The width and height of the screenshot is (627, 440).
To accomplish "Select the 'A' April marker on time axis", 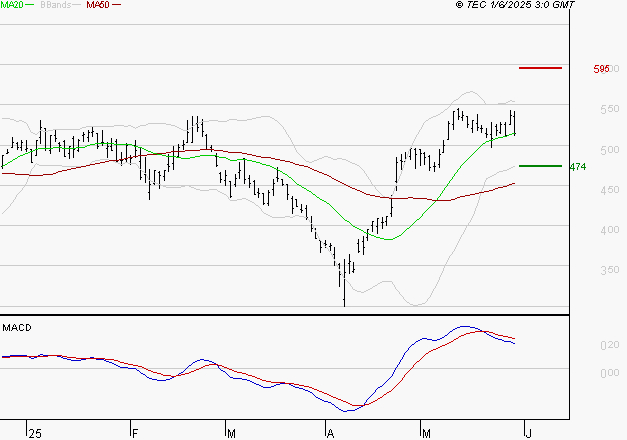I will 330,433.
